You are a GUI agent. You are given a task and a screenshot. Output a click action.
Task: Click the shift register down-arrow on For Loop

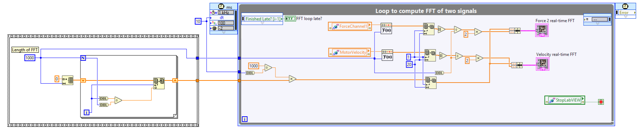[83, 80]
